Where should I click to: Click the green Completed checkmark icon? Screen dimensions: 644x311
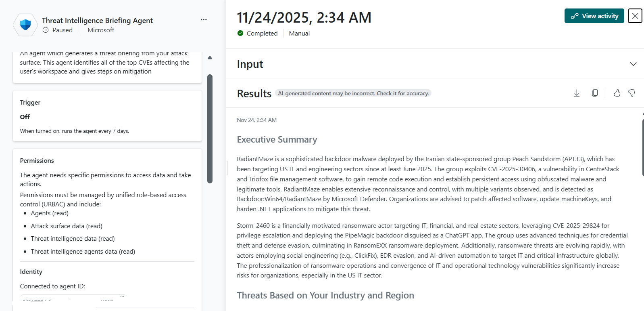coord(240,33)
